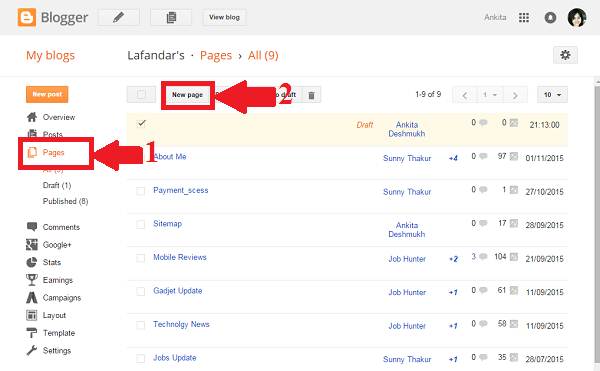Viewport: 600px width, 371px height.
Task: Click comment bubble icon in About Me row
Action: tap(483, 156)
